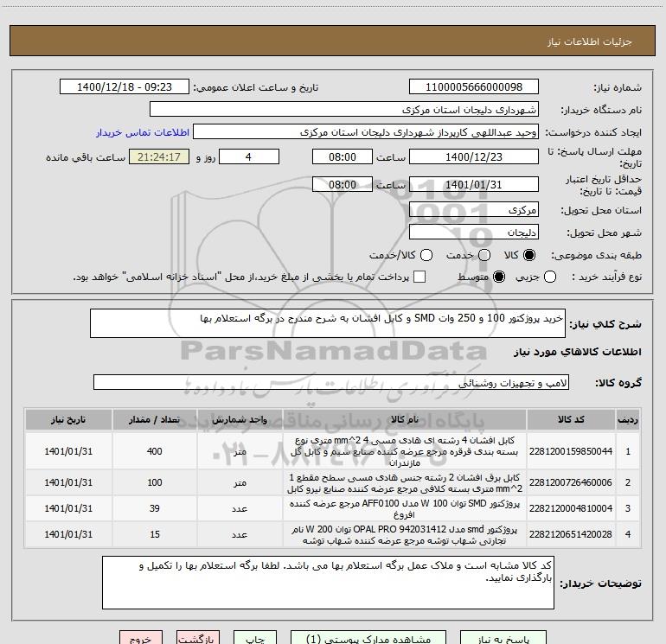Click product code 2282120651420028
Image resolution: width=666 pixels, height=644 pixels.
[x=571, y=534]
